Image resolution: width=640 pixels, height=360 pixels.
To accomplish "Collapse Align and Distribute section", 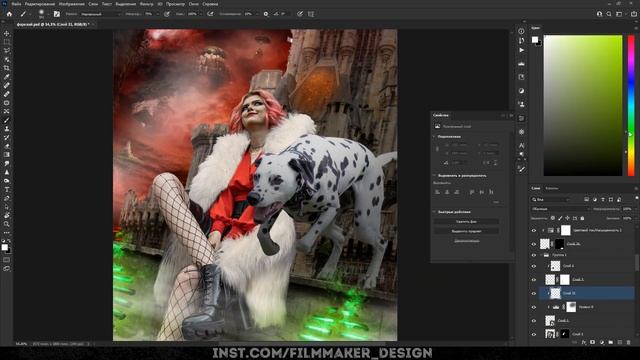I will point(434,176).
